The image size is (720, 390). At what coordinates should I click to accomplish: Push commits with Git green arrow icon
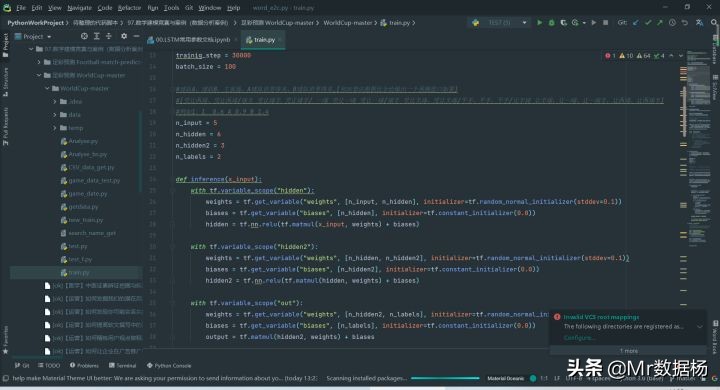pyautogui.click(x=660, y=23)
